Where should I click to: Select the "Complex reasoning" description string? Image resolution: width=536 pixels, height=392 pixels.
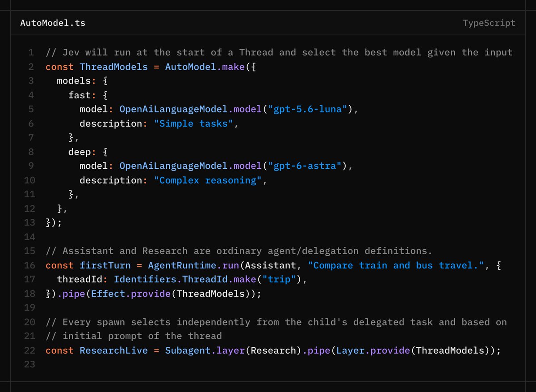[x=208, y=180]
